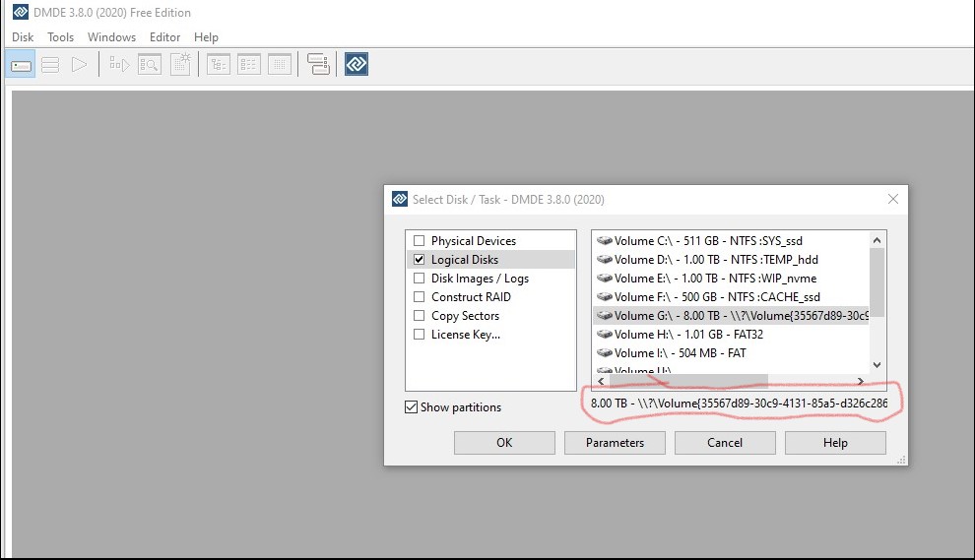
Task: Click the Cancel button
Action: click(x=725, y=443)
